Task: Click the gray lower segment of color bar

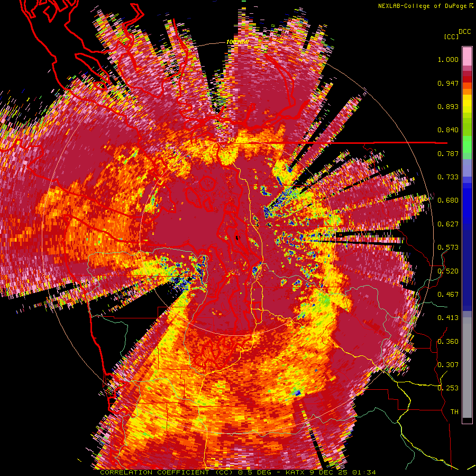Action: (467, 368)
